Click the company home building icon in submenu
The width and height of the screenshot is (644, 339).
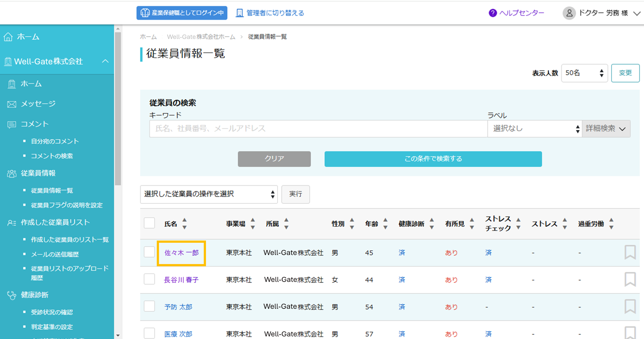pos(12,84)
